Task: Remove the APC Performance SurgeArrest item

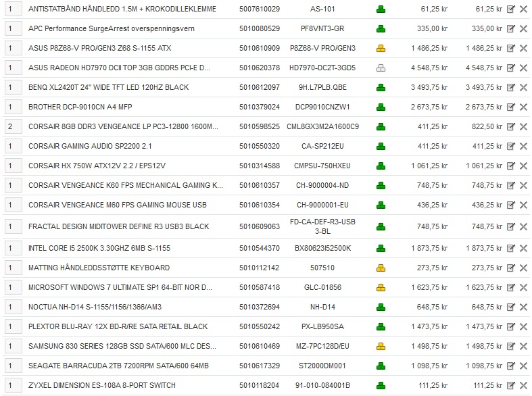Action: tap(523, 29)
